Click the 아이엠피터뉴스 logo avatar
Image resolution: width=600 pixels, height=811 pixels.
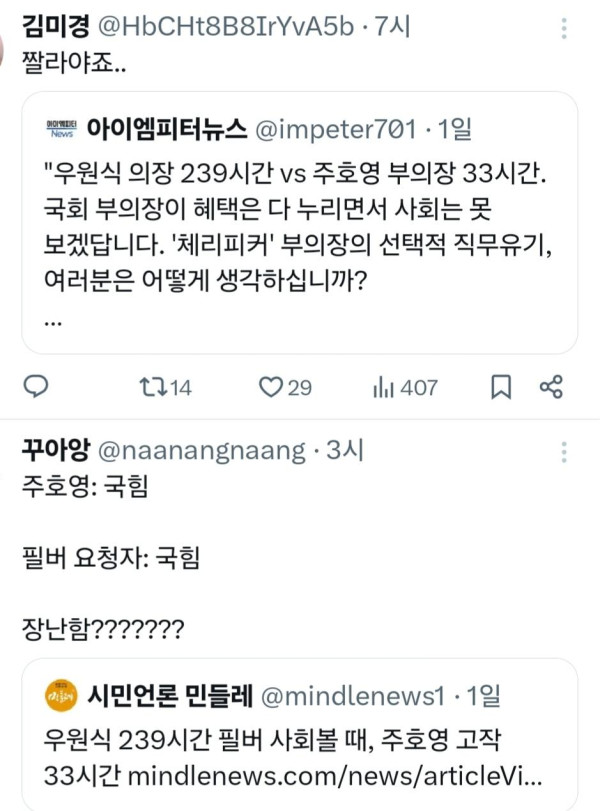[61, 129]
